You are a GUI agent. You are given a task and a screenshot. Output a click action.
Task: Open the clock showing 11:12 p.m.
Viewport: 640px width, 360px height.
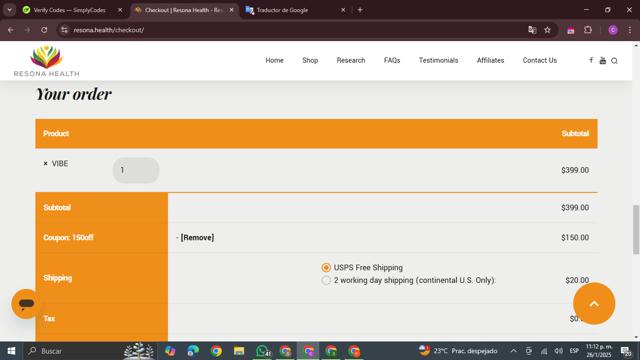(599, 351)
